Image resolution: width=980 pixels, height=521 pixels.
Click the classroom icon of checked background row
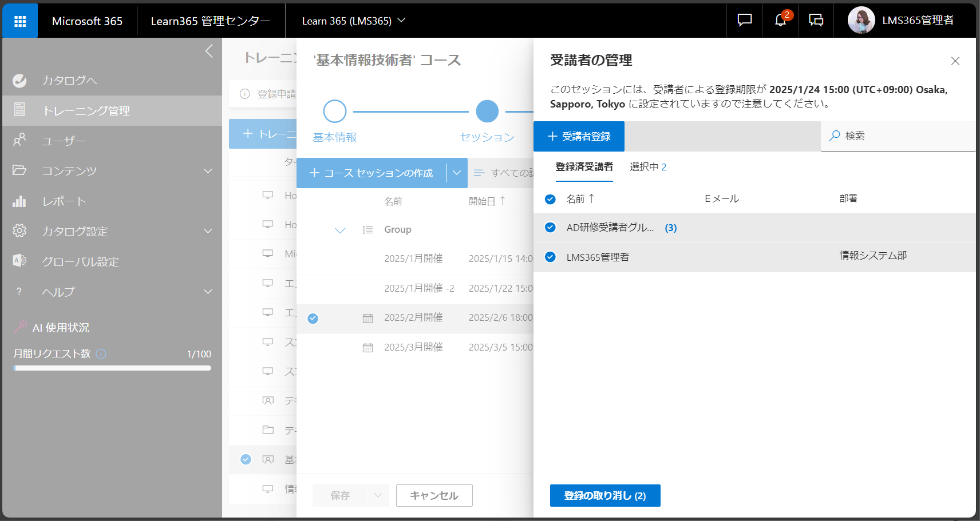tap(268, 459)
